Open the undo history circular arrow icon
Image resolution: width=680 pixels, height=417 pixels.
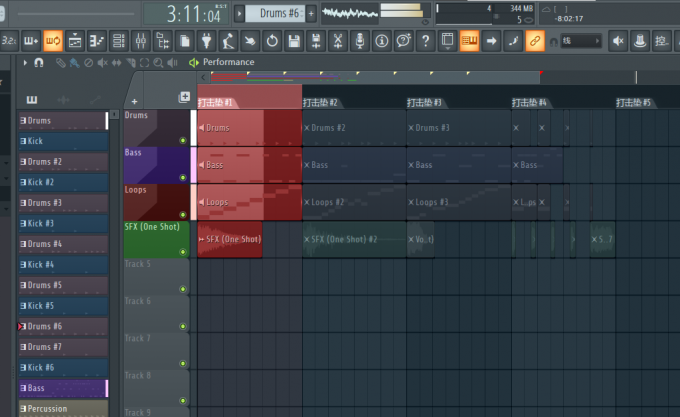point(272,41)
